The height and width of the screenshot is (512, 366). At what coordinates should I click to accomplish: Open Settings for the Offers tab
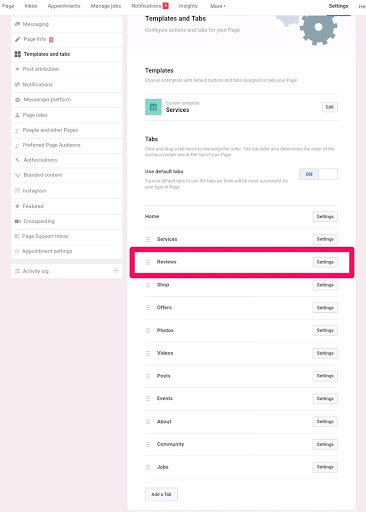(325, 307)
